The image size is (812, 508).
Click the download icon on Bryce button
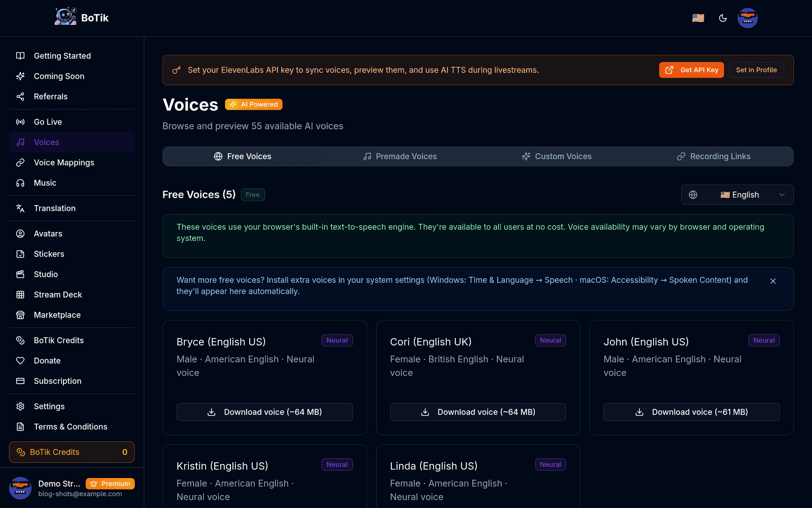212,412
